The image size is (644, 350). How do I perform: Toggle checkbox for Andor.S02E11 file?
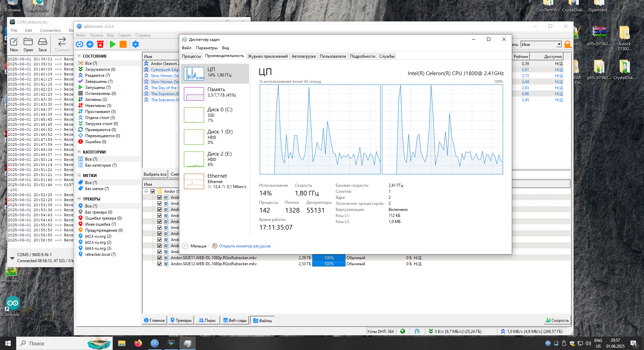[159, 258]
